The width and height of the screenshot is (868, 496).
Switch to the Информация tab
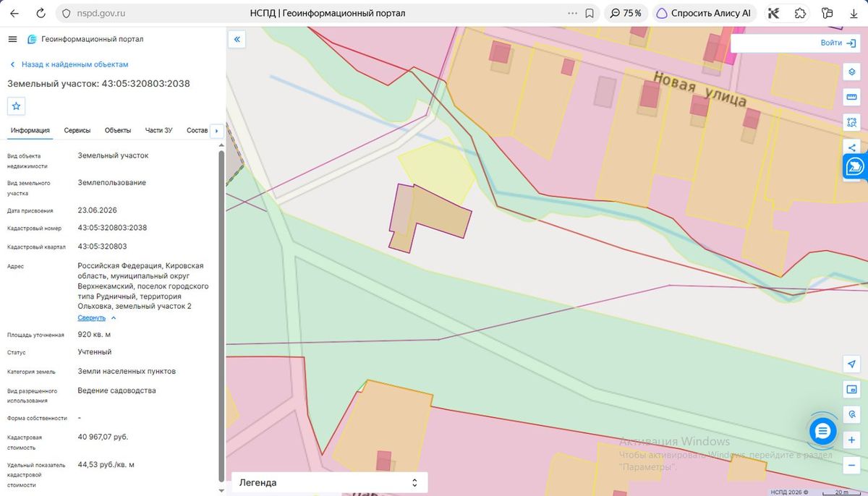[x=30, y=130]
